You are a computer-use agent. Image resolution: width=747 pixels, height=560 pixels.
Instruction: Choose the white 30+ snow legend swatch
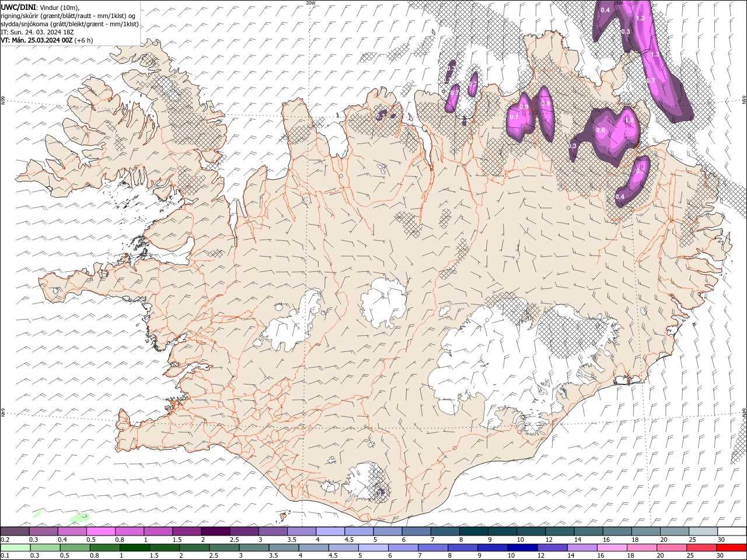click(x=732, y=531)
